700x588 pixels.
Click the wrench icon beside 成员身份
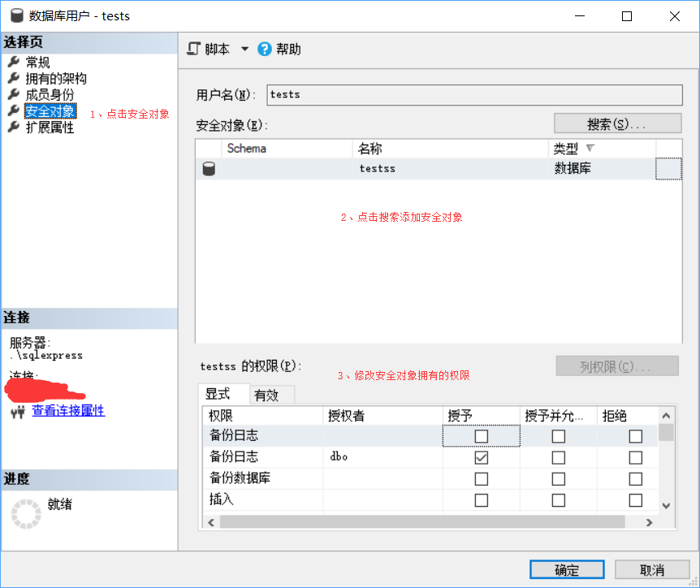point(14,94)
